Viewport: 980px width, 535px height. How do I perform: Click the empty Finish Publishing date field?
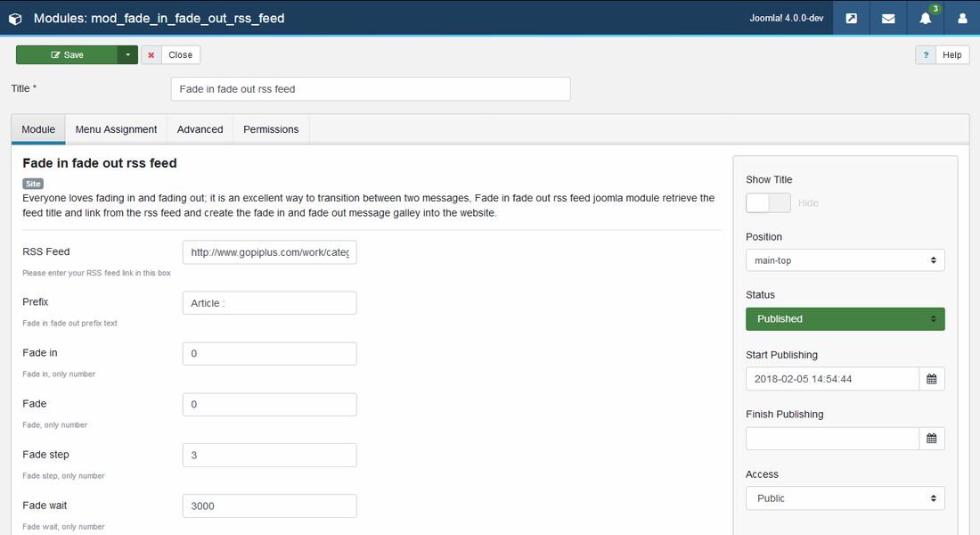tap(832, 438)
